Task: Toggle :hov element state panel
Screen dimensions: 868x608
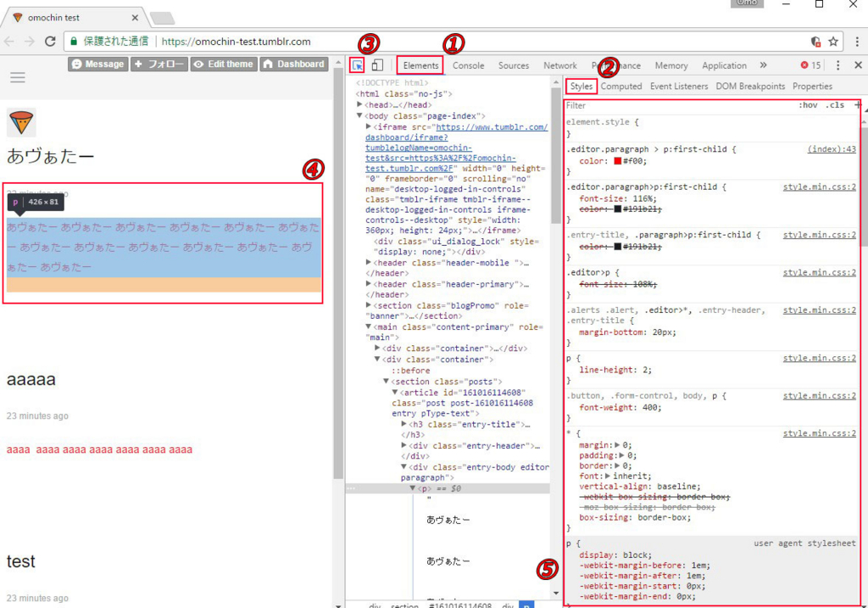Action: point(808,105)
